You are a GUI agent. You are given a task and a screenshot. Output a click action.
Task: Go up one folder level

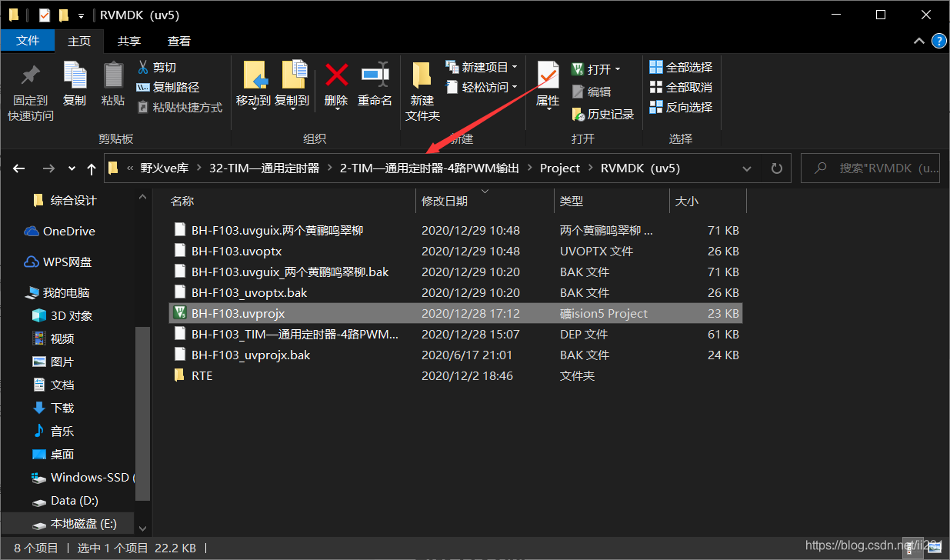click(92, 168)
